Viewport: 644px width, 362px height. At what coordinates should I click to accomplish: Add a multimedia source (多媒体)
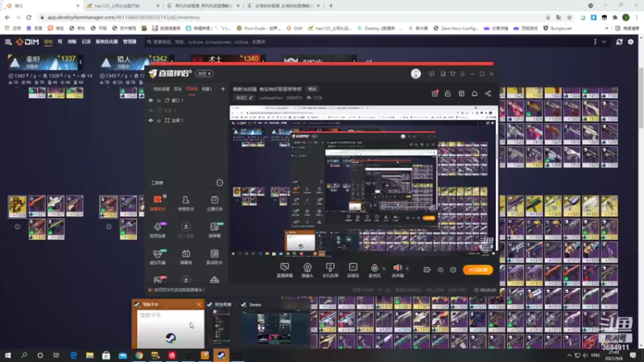coord(353,270)
